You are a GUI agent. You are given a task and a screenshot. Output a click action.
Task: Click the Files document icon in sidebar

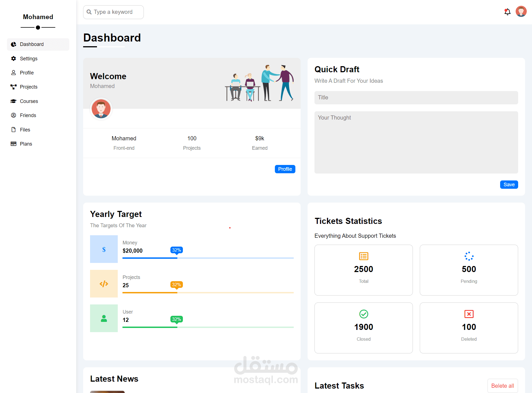(x=13, y=130)
